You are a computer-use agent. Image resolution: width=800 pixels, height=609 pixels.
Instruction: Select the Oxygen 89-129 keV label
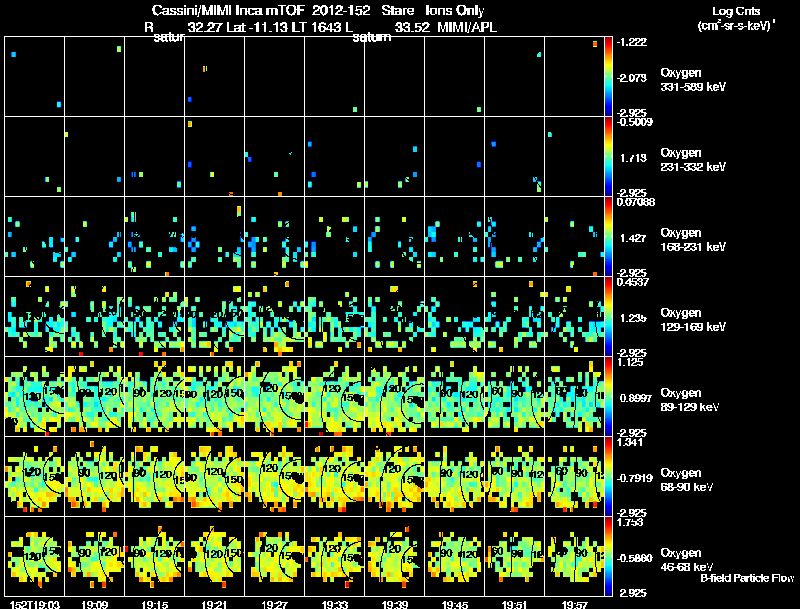point(689,400)
